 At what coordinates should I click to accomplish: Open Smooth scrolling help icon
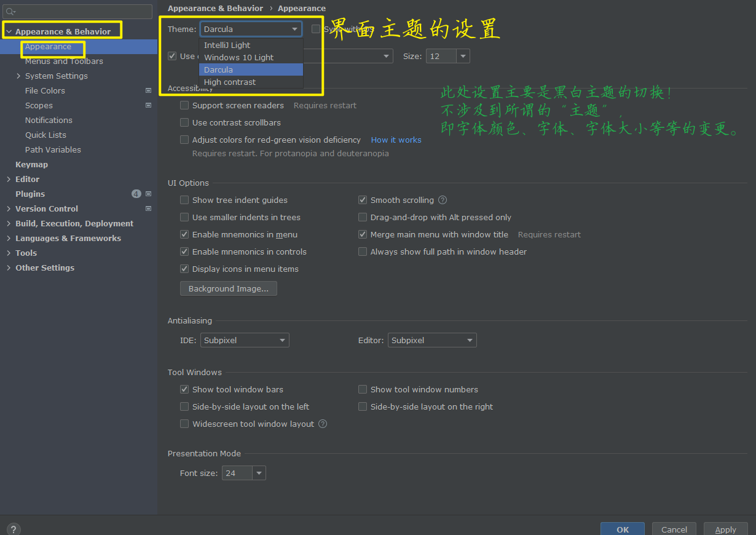coord(443,200)
